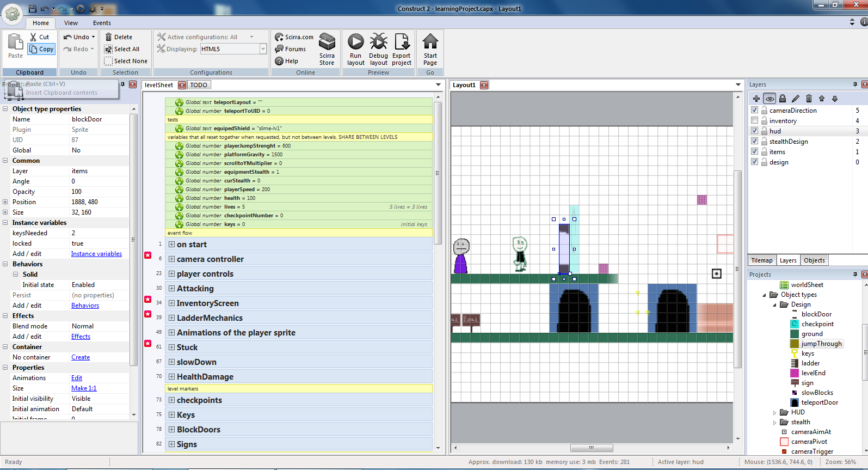Delete layer with the Layers trash icon
Viewport: 868px width, 470px height.
pos(809,99)
